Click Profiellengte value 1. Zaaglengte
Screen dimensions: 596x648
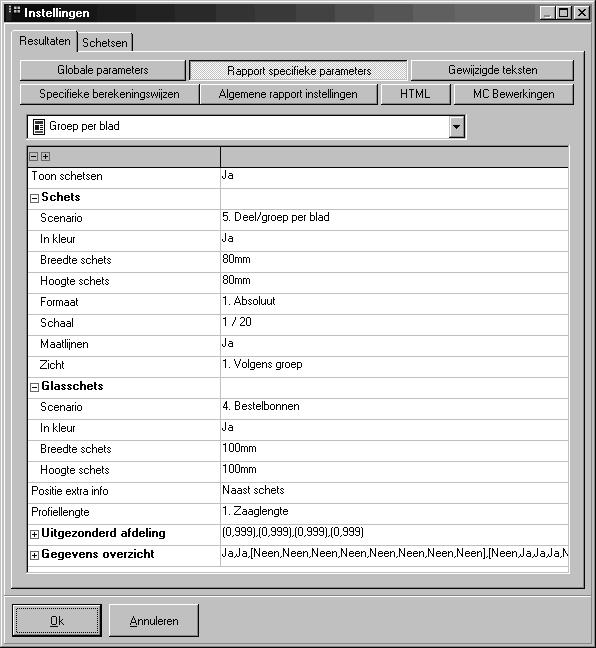point(255,511)
